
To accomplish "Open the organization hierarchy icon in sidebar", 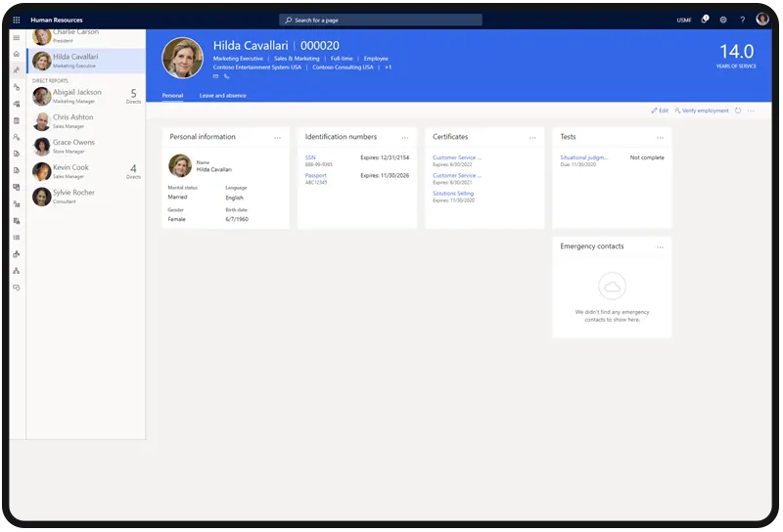I will (x=16, y=271).
